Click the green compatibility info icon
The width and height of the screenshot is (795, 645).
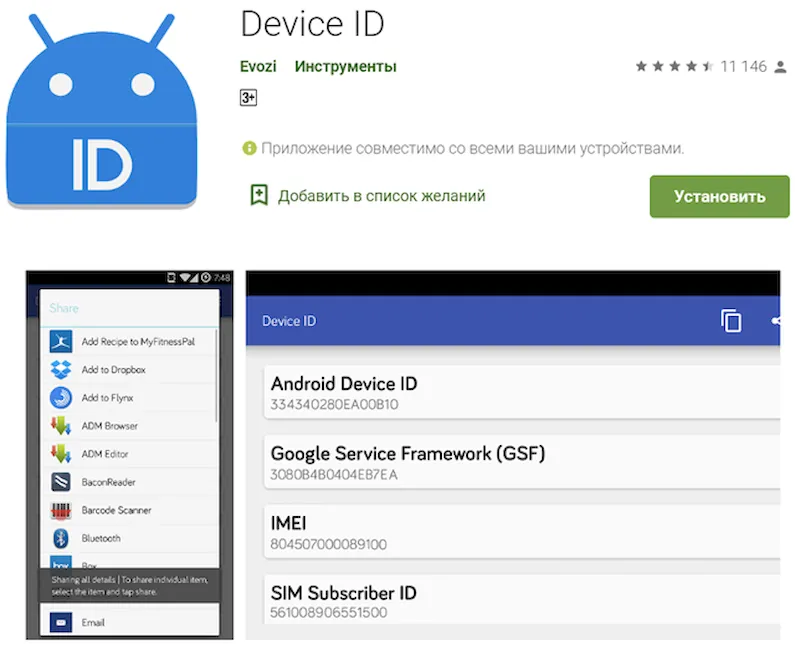(x=249, y=148)
